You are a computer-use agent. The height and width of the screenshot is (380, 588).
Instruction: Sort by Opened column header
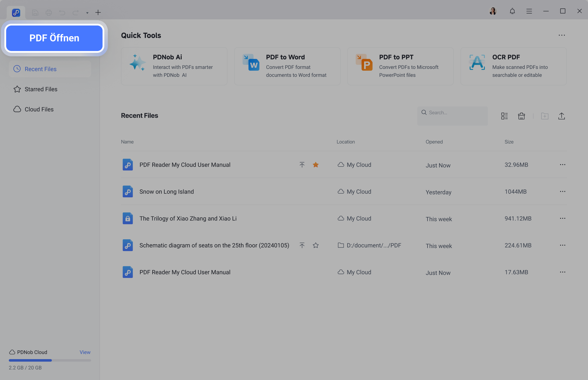click(434, 142)
